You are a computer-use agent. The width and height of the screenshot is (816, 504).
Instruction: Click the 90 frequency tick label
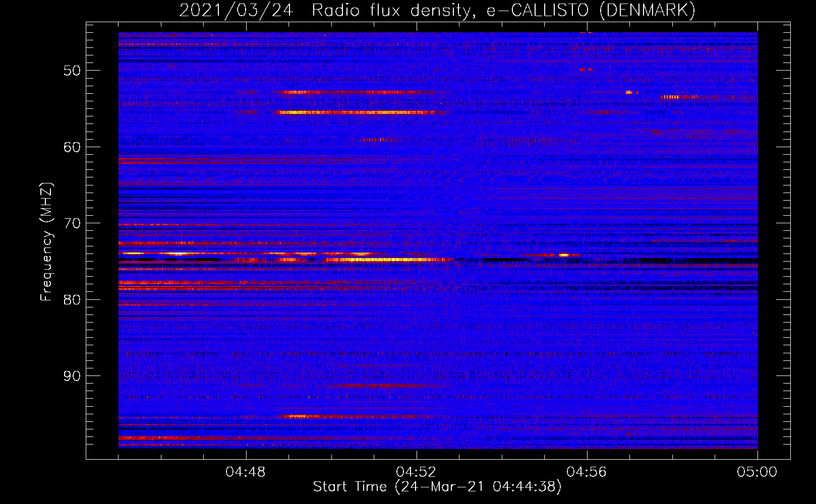pyautogui.click(x=72, y=376)
